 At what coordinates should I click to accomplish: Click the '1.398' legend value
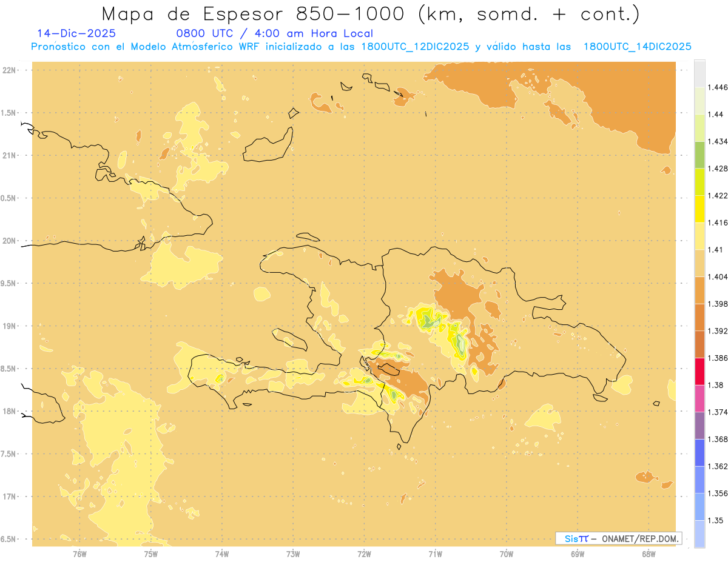pyautogui.click(x=718, y=304)
